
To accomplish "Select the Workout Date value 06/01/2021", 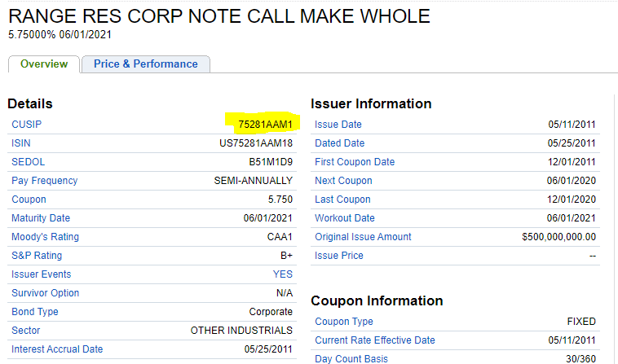I will click(x=571, y=218).
